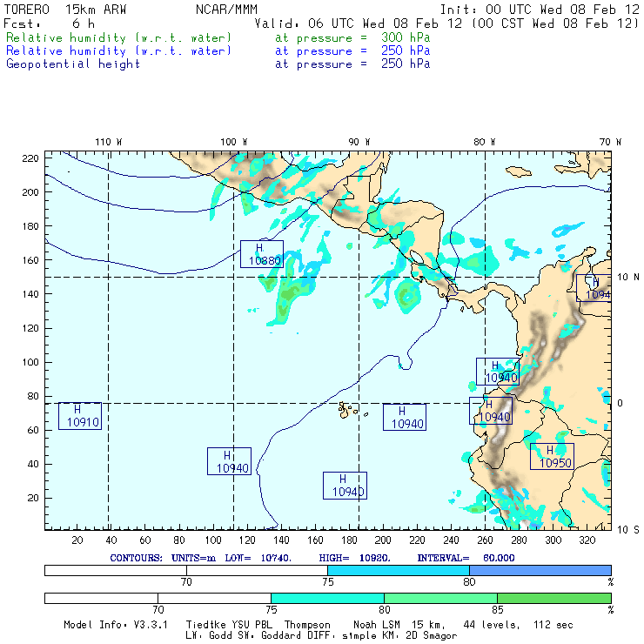Click the 'YSU PBL' text

tap(252, 625)
